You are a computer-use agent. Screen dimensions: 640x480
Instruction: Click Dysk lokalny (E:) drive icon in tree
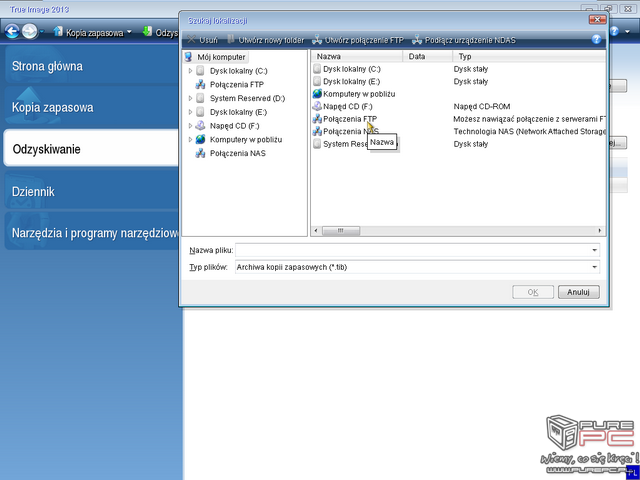click(x=200, y=112)
